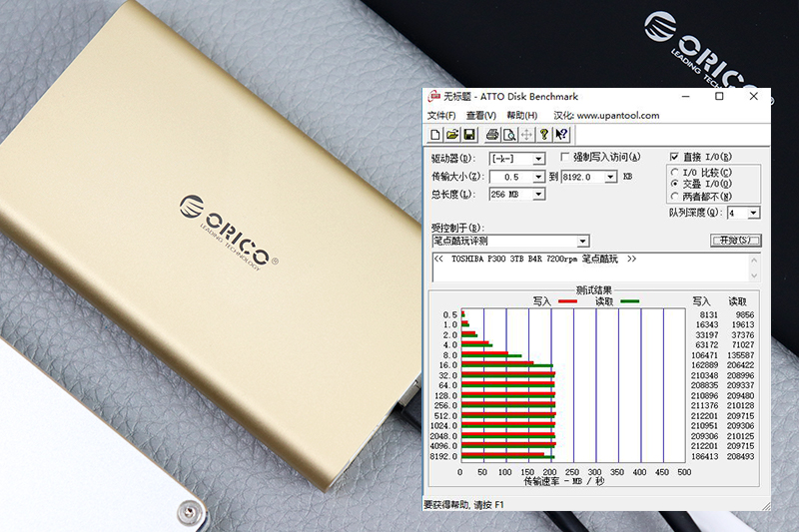The height and width of the screenshot is (532, 799).
Task: Click the New document toolbar icon
Action: [x=435, y=135]
